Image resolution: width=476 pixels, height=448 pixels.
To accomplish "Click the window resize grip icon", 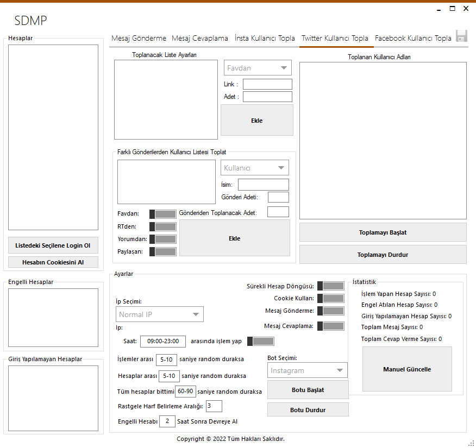I will [471, 443].
